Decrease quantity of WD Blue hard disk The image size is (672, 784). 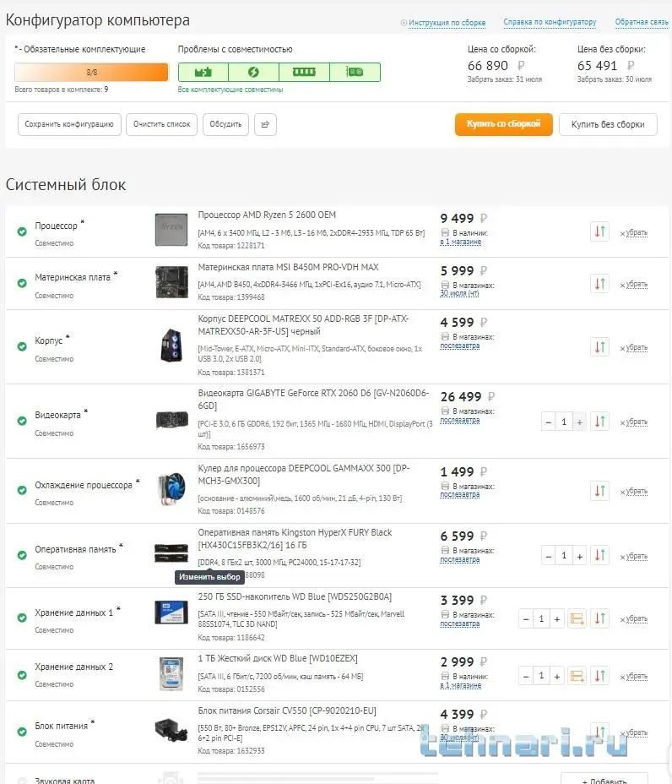[x=526, y=677]
